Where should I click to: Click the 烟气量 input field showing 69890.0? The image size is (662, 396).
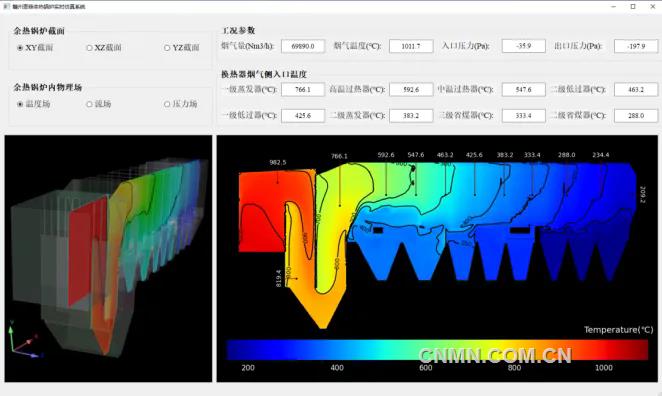point(303,46)
